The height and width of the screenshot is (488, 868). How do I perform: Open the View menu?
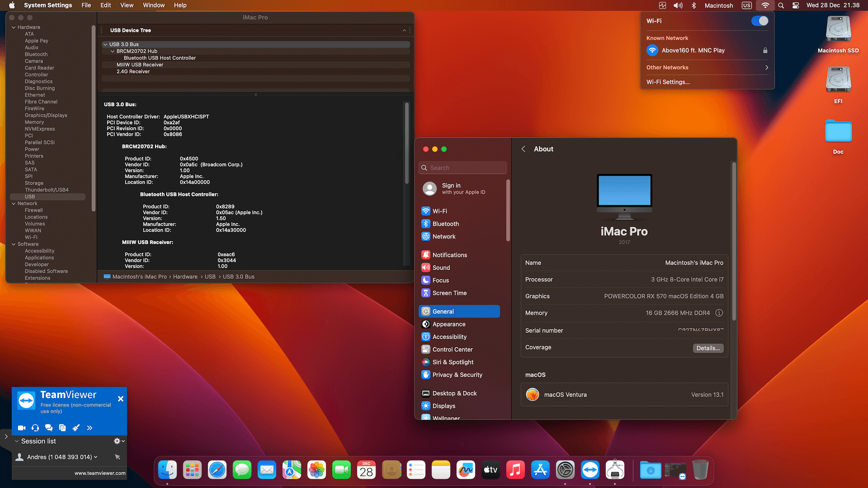point(127,5)
